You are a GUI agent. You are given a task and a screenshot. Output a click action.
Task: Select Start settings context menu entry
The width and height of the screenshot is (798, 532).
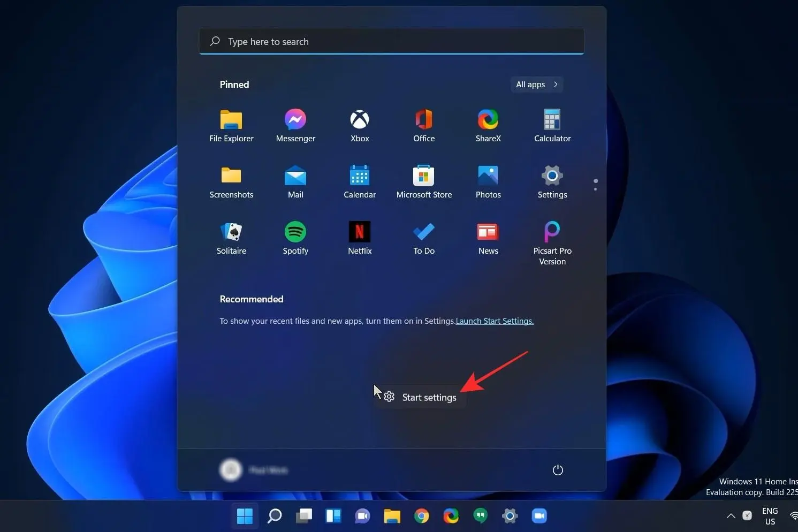tap(420, 397)
